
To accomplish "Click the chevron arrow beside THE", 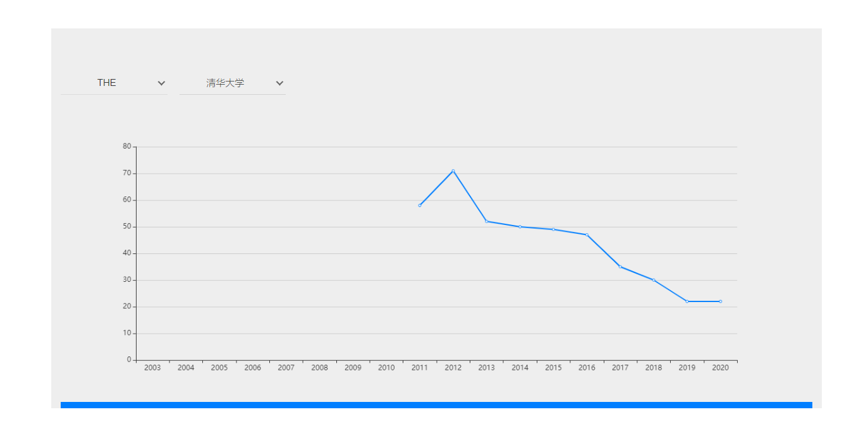I will coord(161,83).
